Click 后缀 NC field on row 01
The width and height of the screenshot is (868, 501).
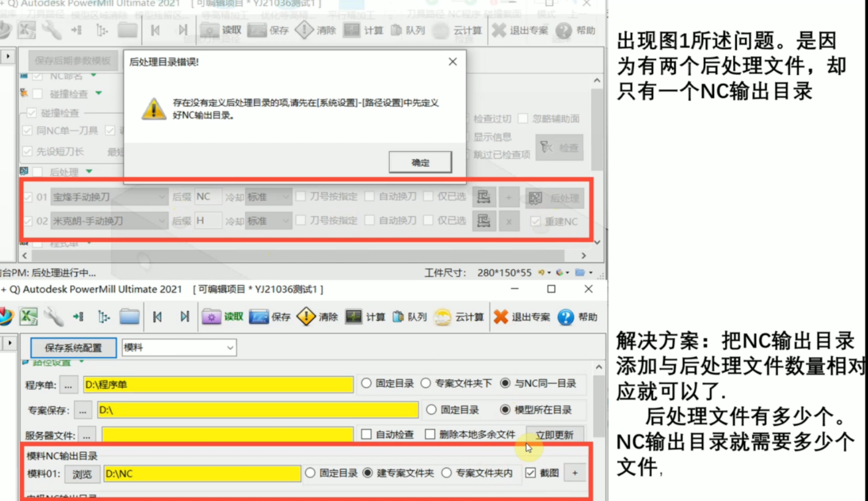click(208, 196)
